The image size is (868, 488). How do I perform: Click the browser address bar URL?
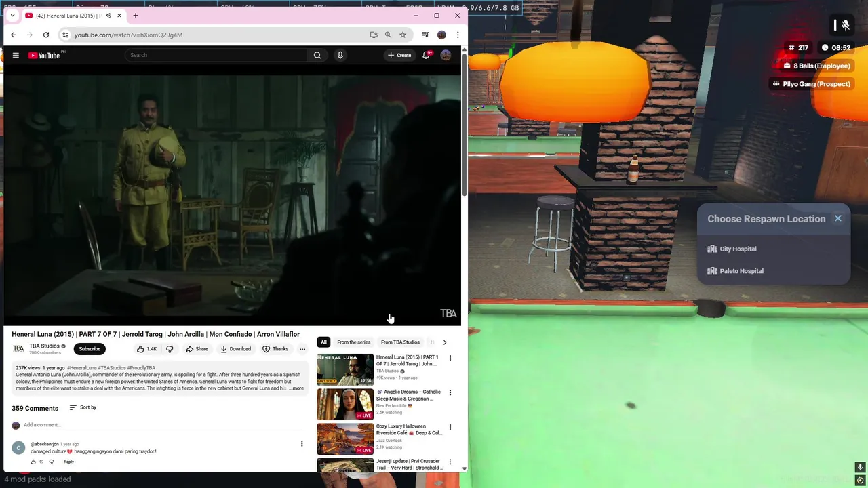pyautogui.click(x=128, y=35)
